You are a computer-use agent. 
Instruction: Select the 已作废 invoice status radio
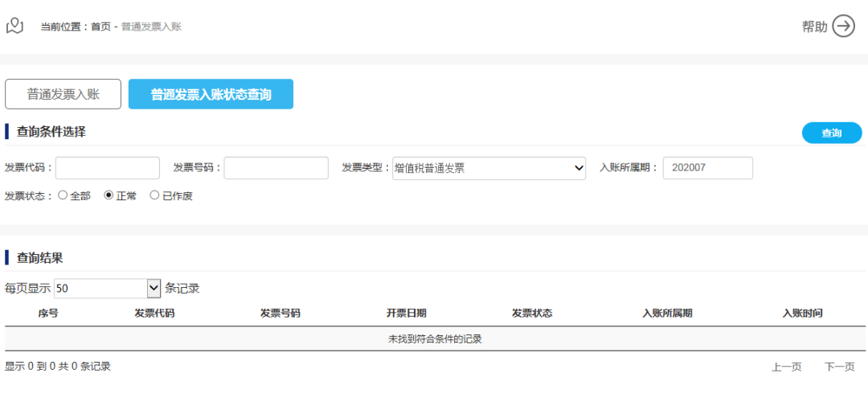point(155,195)
